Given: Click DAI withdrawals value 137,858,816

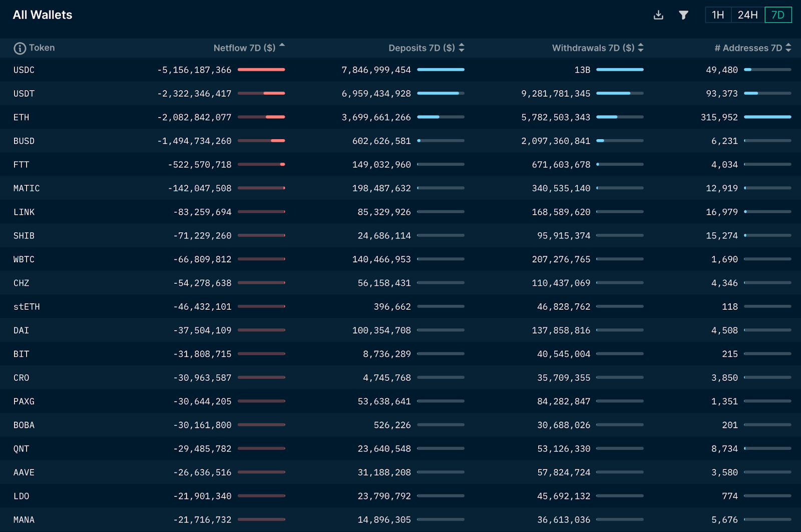Looking at the screenshot, I should pyautogui.click(x=561, y=330).
